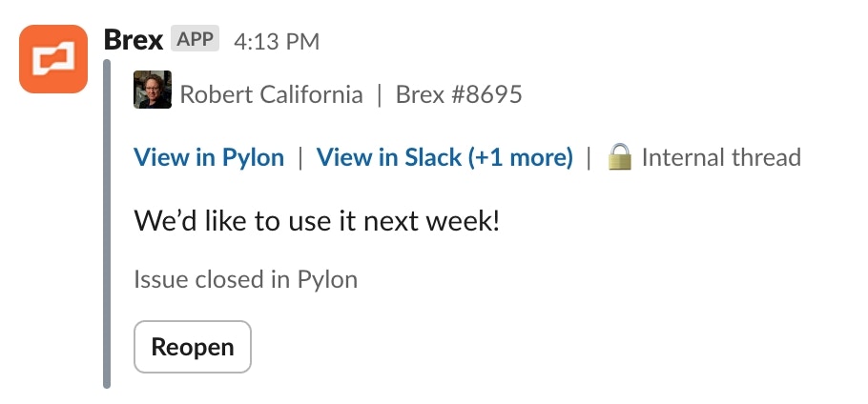868x404 pixels.
Task: Open the orange Brex app icon
Action: [x=53, y=58]
